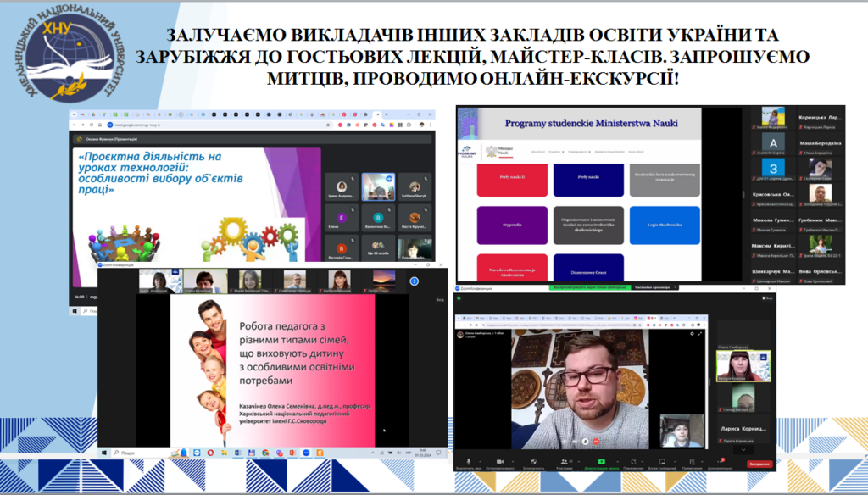The width and height of the screenshot is (868, 495).
Task: Show hidden tray icons with the taskbar chevron
Action: [373, 453]
